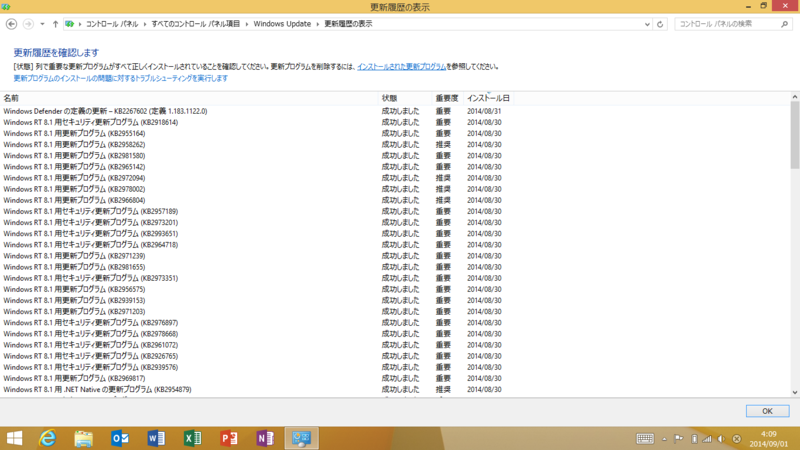Select the .NET Native update KB2954879 row
This screenshot has height=450, width=800.
point(255,390)
